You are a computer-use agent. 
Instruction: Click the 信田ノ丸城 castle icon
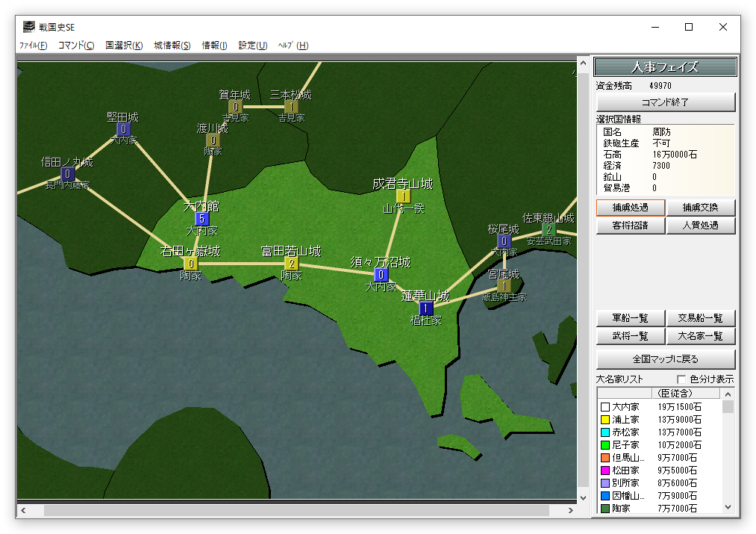(x=68, y=174)
